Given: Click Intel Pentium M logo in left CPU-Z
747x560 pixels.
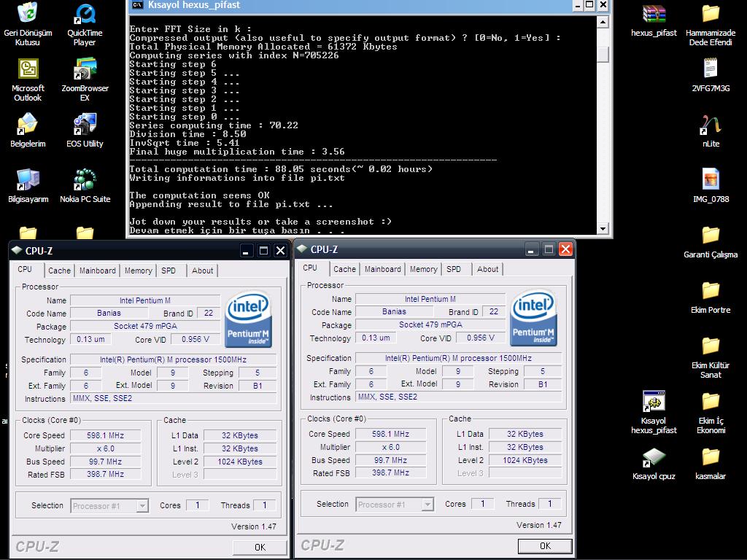Looking at the screenshot, I should click(x=248, y=319).
